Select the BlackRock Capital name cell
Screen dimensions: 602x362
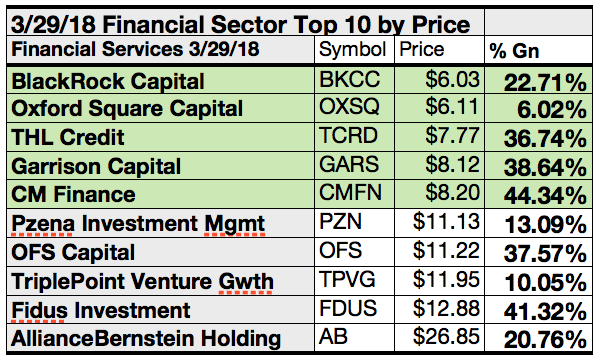[x=160, y=81]
